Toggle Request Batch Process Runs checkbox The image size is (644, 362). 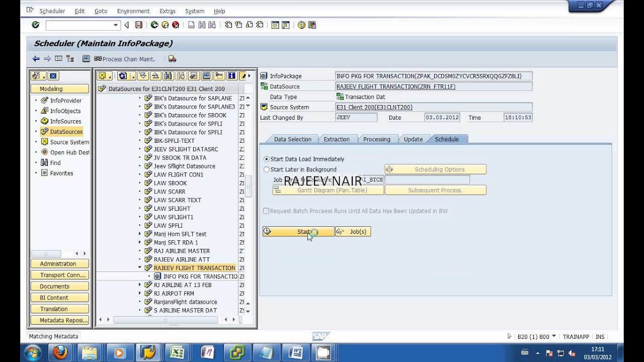[266, 211]
